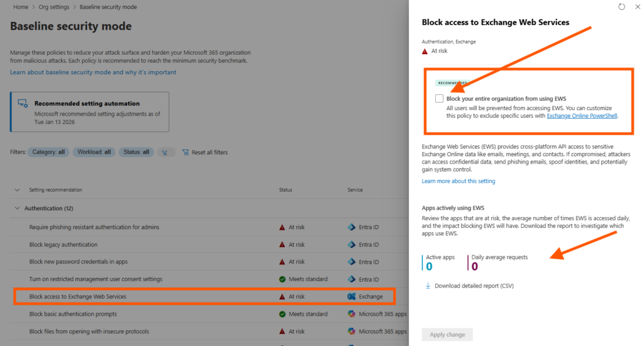Viewport: 644px width, 346px height.
Task: Open the Workload filter dropdown
Action: pyautogui.click(x=94, y=152)
